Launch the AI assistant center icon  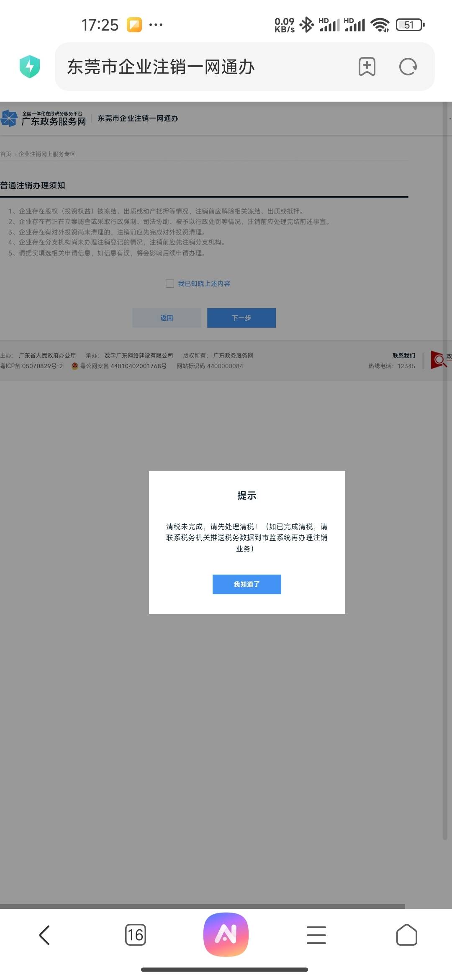pyautogui.click(x=226, y=934)
